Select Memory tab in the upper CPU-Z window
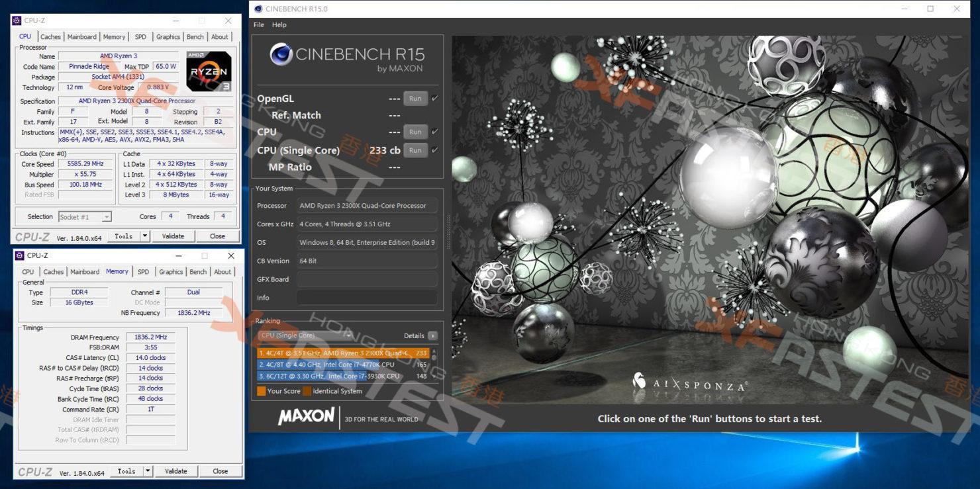Image resolution: width=980 pixels, height=489 pixels. coord(114,37)
